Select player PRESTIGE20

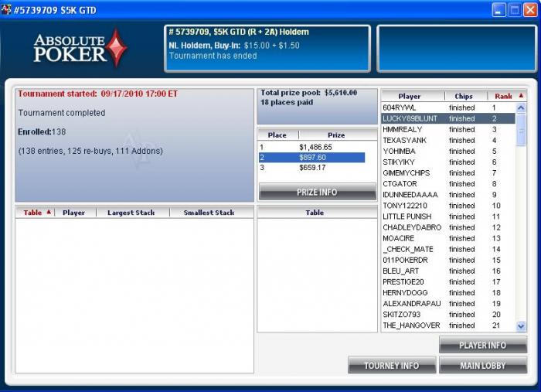448,282
